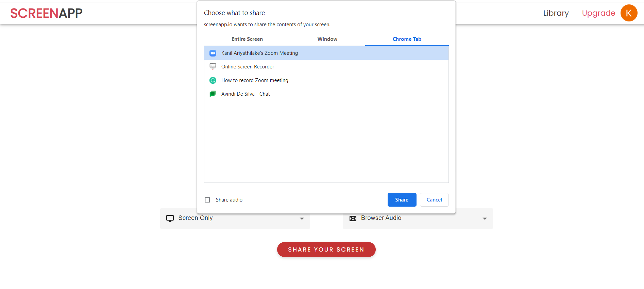The width and height of the screenshot is (644, 289).
Task: Click the Grammarly icon for How to record
Action: (x=213, y=80)
